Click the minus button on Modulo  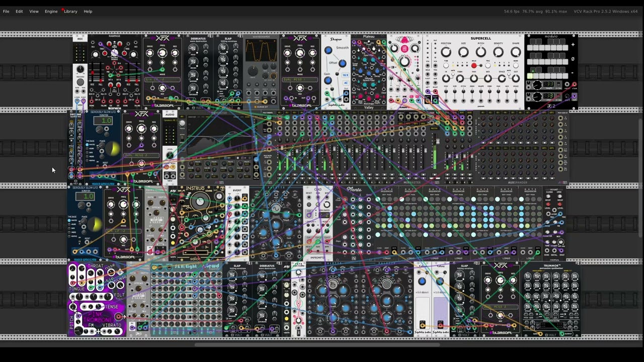click(x=573, y=73)
